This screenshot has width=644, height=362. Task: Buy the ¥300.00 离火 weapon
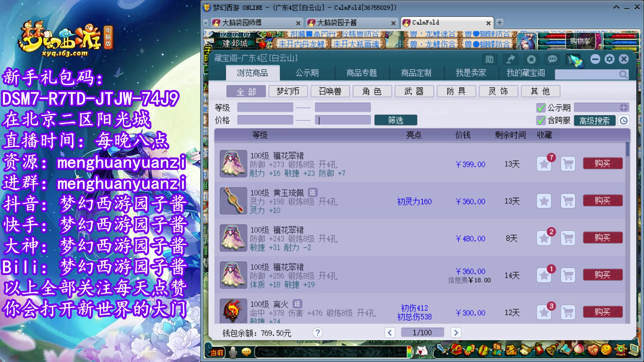[x=603, y=312]
